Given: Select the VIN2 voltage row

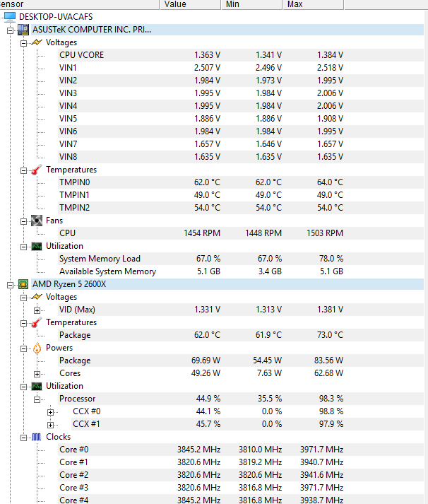Looking at the screenshot, I should click(x=241, y=81).
